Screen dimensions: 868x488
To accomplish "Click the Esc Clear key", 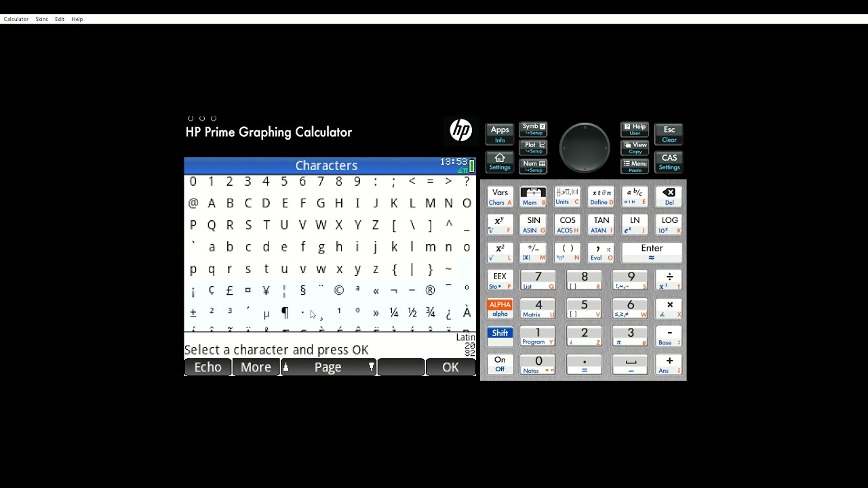I will [669, 134].
